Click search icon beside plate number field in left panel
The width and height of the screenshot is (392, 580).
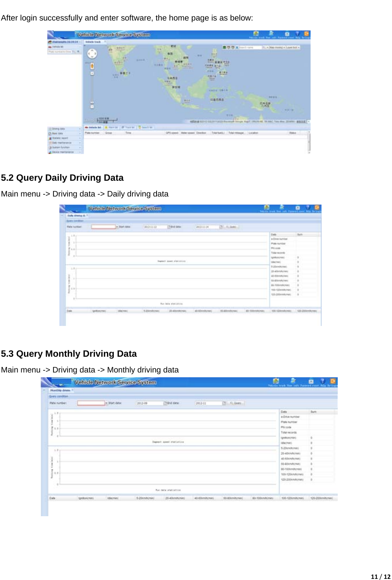74,52
